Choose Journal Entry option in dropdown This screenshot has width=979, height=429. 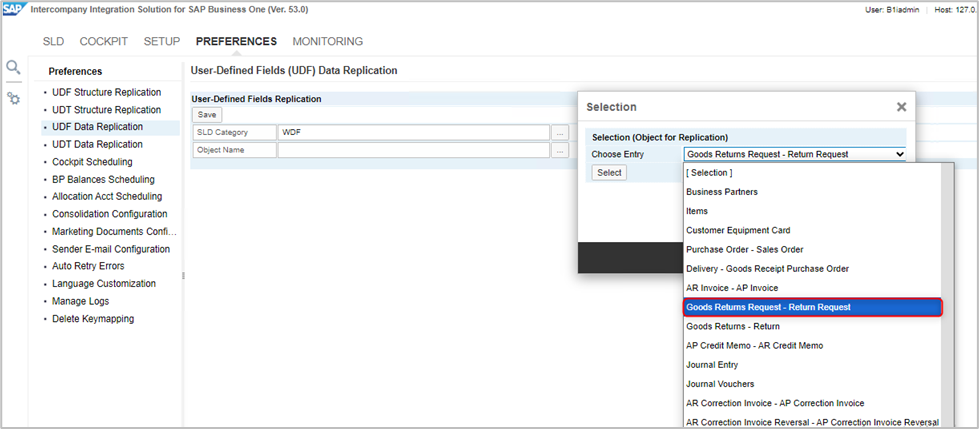click(x=712, y=365)
